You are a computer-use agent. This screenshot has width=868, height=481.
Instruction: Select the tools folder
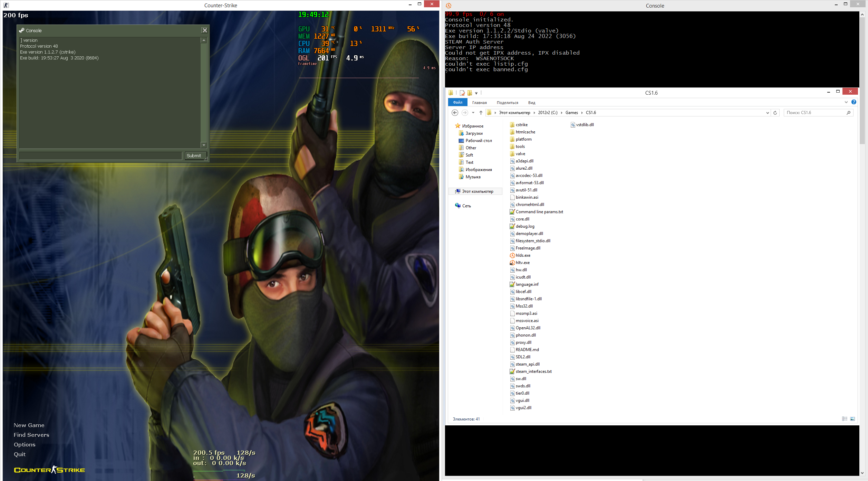coord(517,147)
